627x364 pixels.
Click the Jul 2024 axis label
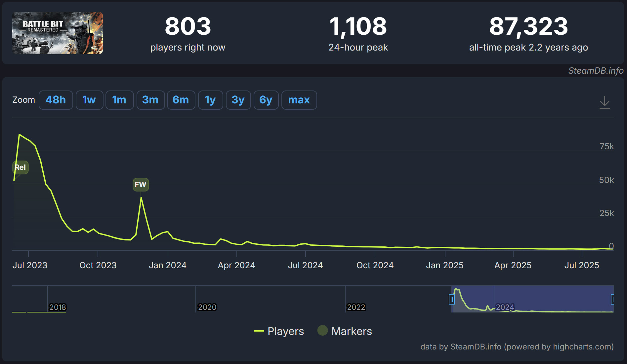point(305,265)
